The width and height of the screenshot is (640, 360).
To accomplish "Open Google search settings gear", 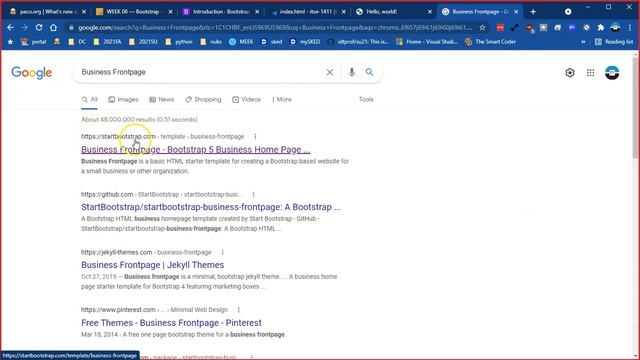I will [x=570, y=73].
